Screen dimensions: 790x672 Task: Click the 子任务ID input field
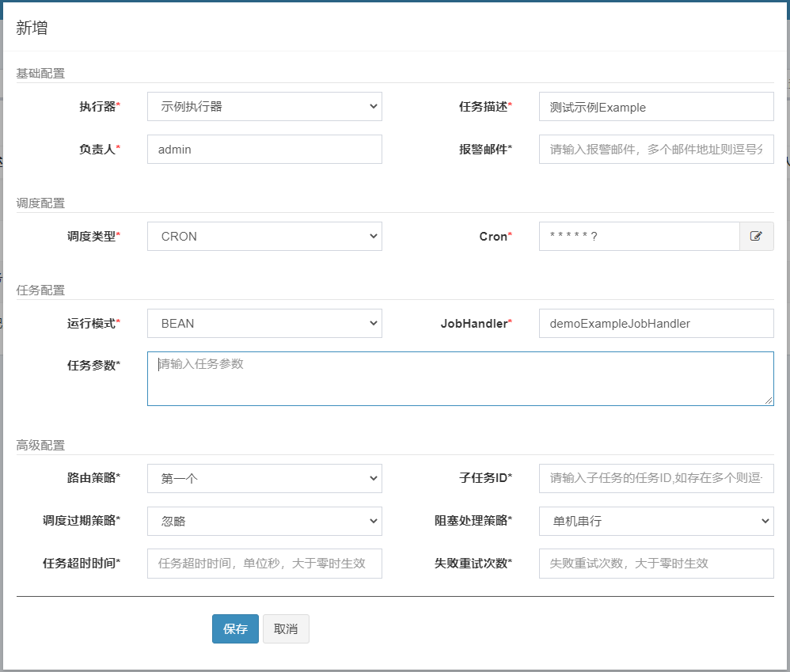(655, 478)
